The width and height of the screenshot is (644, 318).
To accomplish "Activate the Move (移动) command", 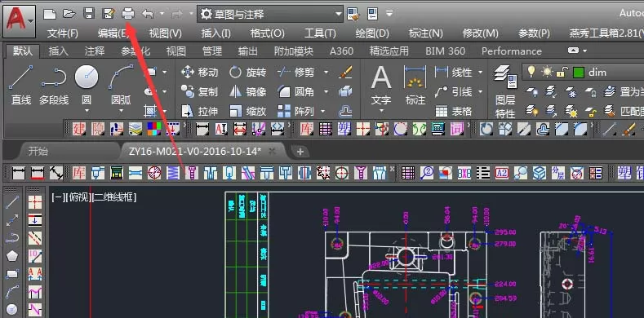I will [x=199, y=73].
